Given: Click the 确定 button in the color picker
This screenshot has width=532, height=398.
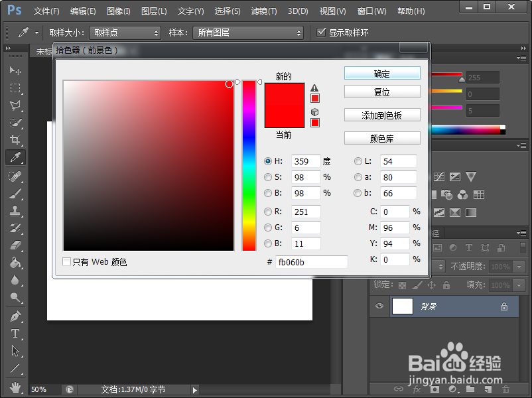Looking at the screenshot, I should (382, 73).
